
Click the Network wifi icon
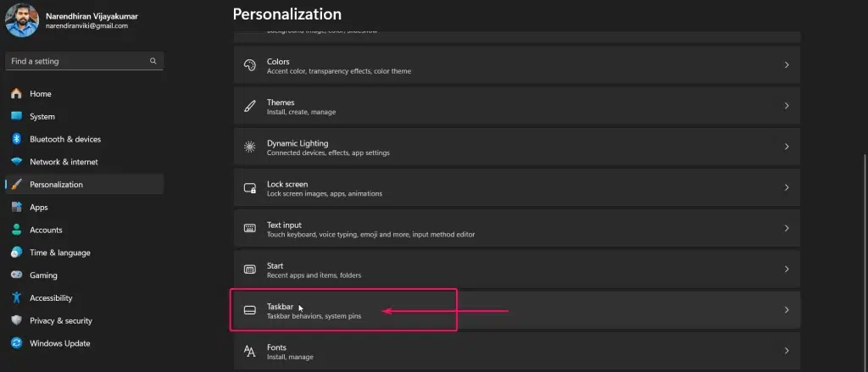point(17,162)
